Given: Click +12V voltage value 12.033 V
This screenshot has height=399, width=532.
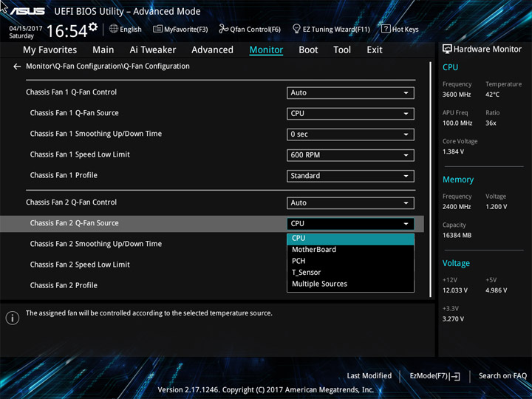Looking at the screenshot, I should pos(454,290).
